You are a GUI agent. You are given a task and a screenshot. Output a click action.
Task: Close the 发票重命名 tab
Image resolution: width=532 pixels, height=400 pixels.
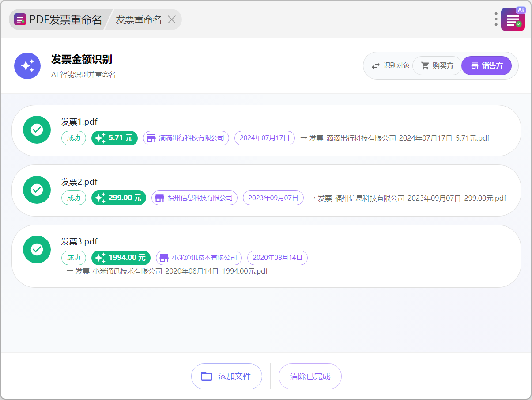coord(172,19)
